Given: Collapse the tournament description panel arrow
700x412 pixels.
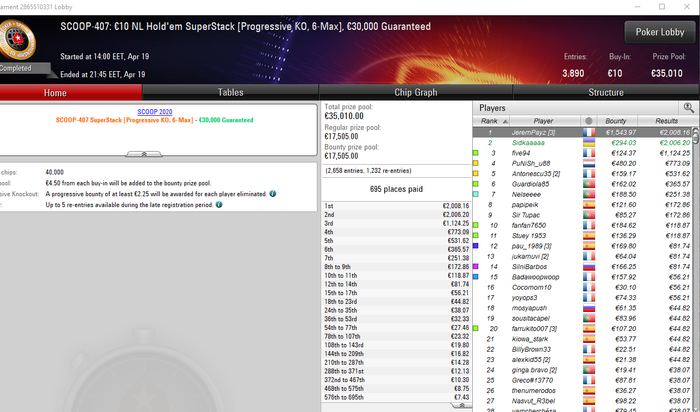Looking at the screenshot, I should (144, 154).
